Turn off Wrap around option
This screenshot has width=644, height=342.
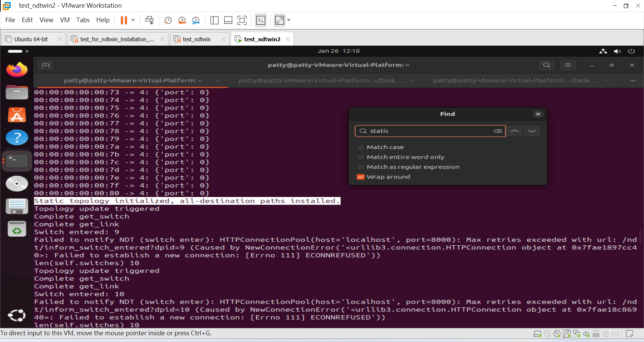point(361,177)
